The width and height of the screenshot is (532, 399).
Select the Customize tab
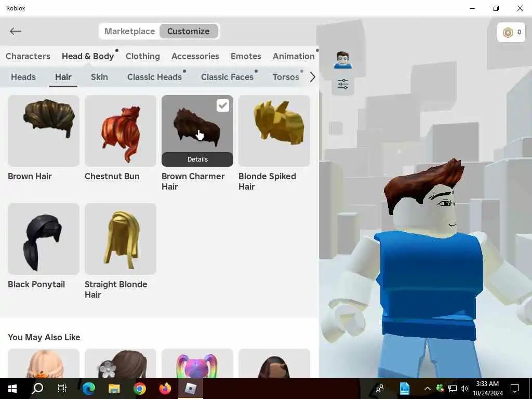[188, 31]
